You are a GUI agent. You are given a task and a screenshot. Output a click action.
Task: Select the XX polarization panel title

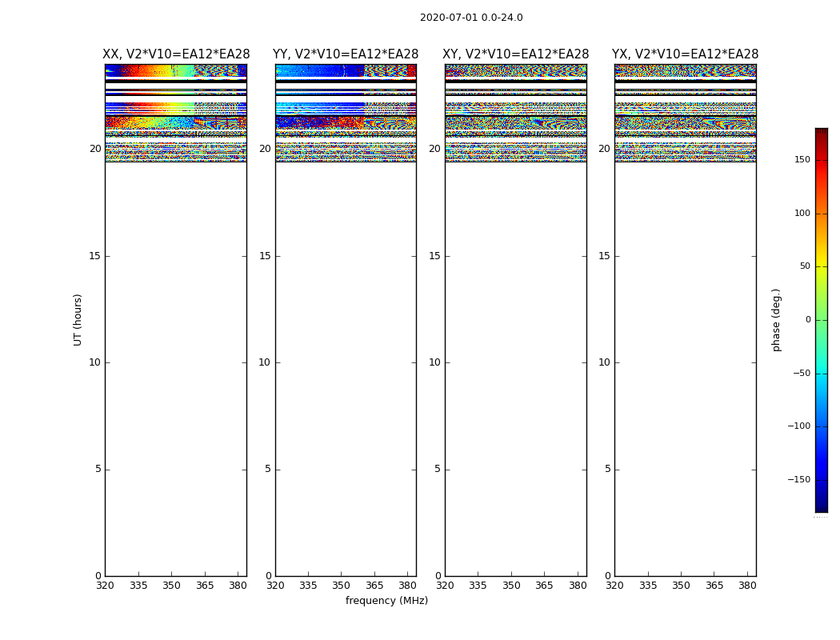click(176, 54)
